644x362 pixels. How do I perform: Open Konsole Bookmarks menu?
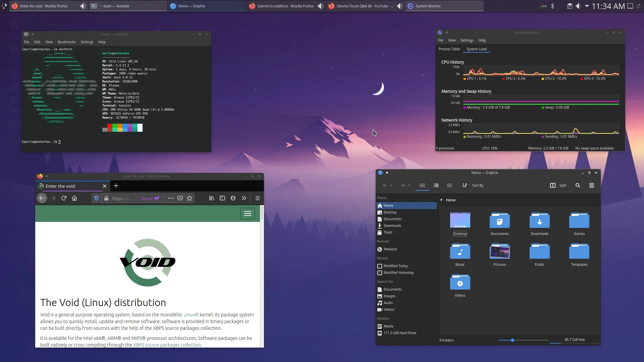[x=66, y=42]
